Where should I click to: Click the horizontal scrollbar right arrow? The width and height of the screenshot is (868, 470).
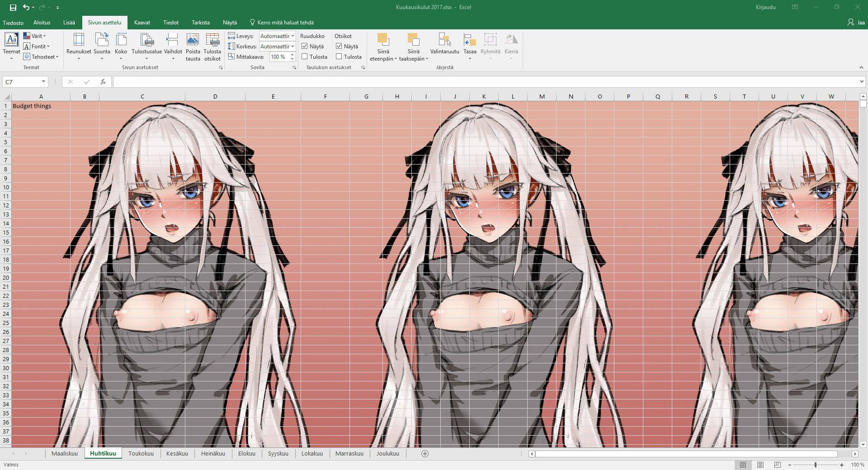pyautogui.click(x=855, y=454)
